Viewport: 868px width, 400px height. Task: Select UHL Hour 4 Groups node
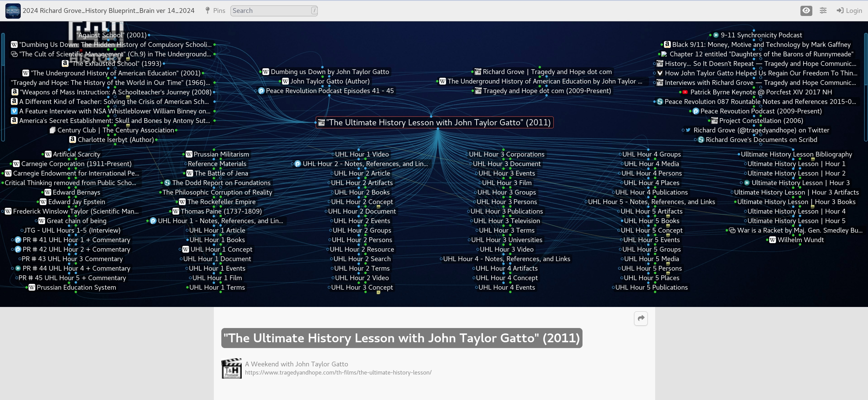pyautogui.click(x=651, y=154)
